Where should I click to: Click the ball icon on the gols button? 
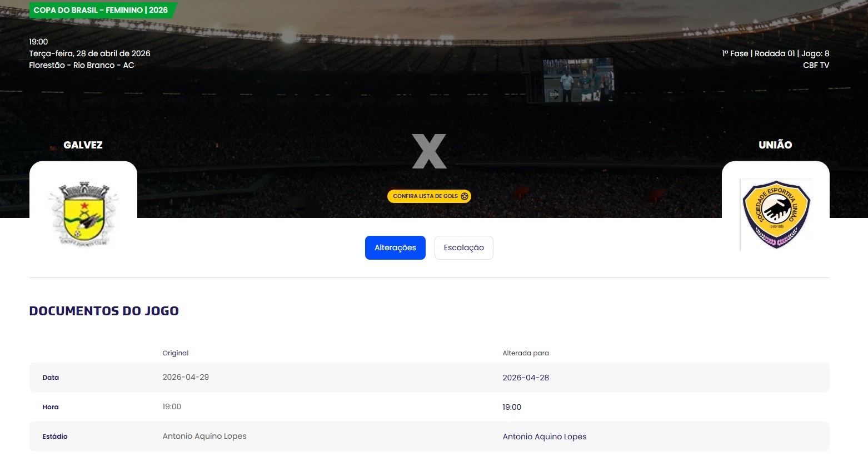click(465, 196)
